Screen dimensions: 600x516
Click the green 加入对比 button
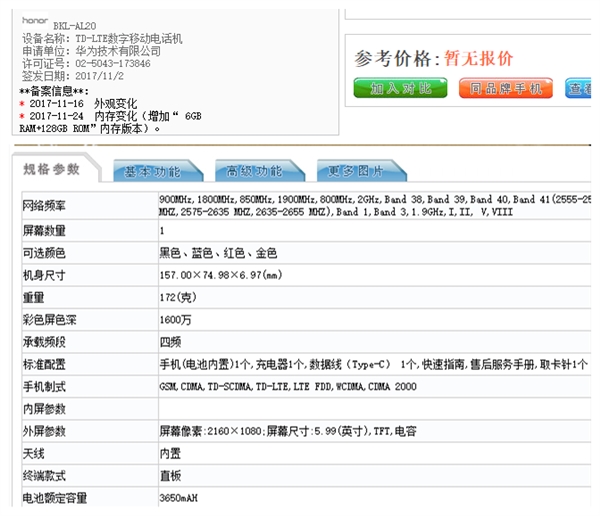click(400, 88)
